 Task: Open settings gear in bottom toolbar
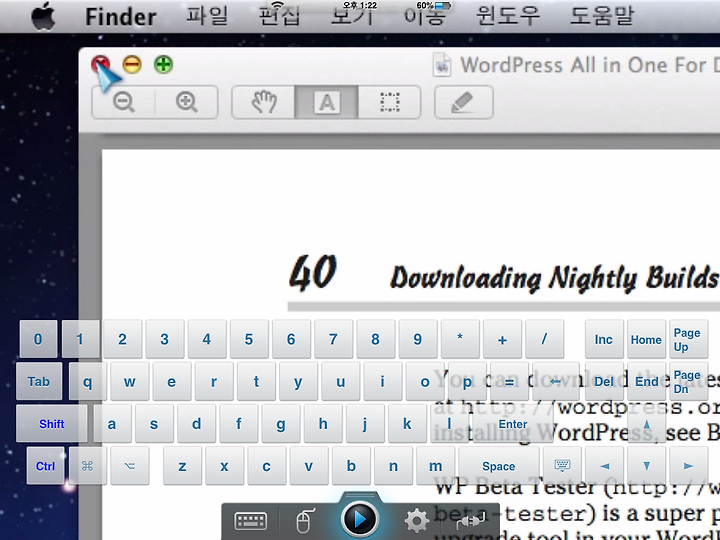[x=416, y=521]
